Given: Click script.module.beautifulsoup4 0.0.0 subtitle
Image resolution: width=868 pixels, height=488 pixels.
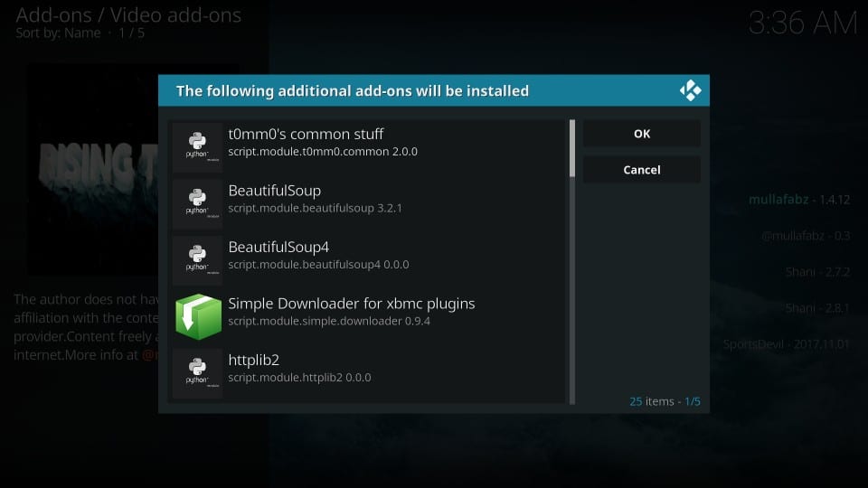Looking at the screenshot, I should pyautogui.click(x=318, y=265).
